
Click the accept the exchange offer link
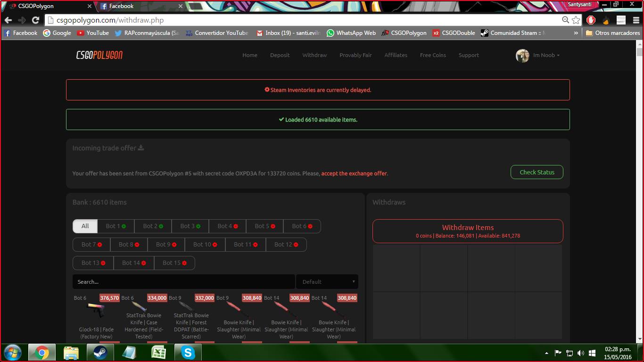(354, 173)
